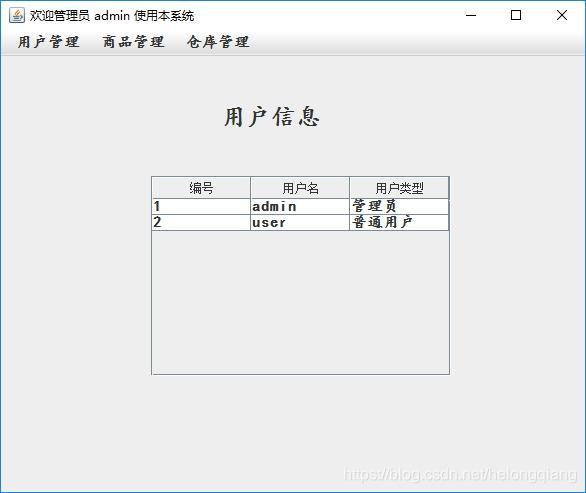Image resolution: width=586 pixels, height=493 pixels.
Task: Select the cell with number 1
Action: [201, 206]
